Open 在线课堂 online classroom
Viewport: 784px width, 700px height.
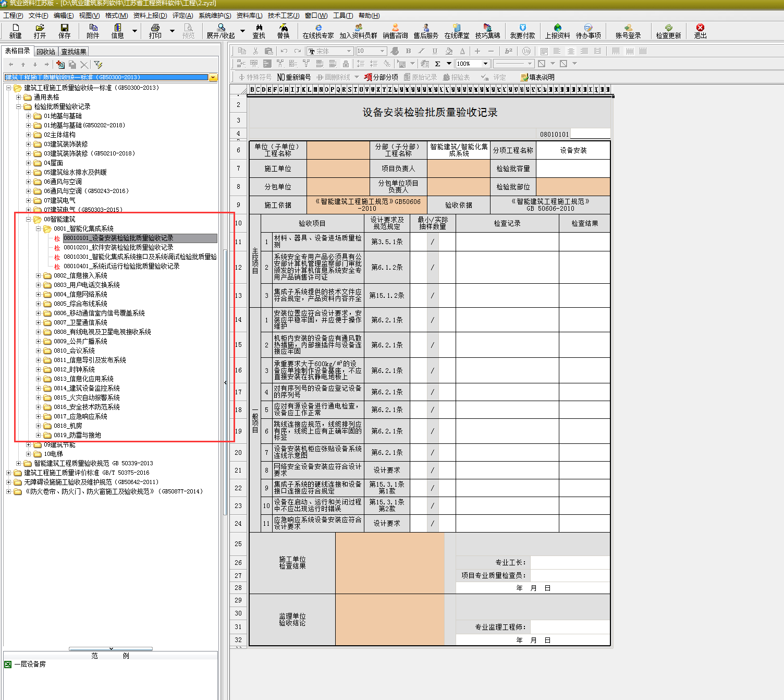click(457, 31)
